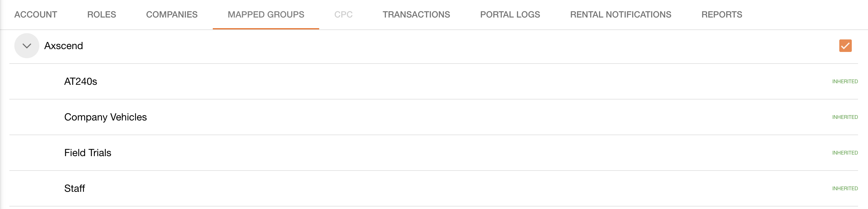This screenshot has height=209, width=868.
Task: Open the Companies tab
Action: (x=172, y=14)
